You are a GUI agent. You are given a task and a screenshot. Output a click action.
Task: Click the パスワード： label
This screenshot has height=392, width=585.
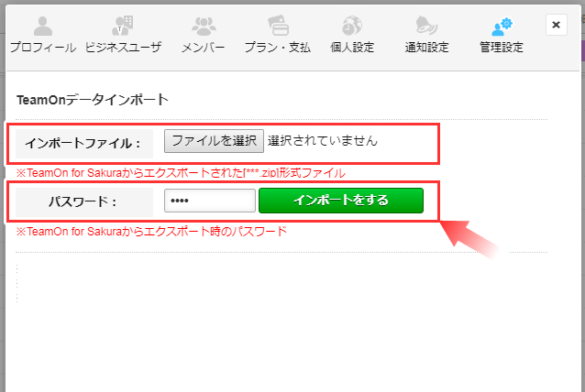click(x=83, y=202)
